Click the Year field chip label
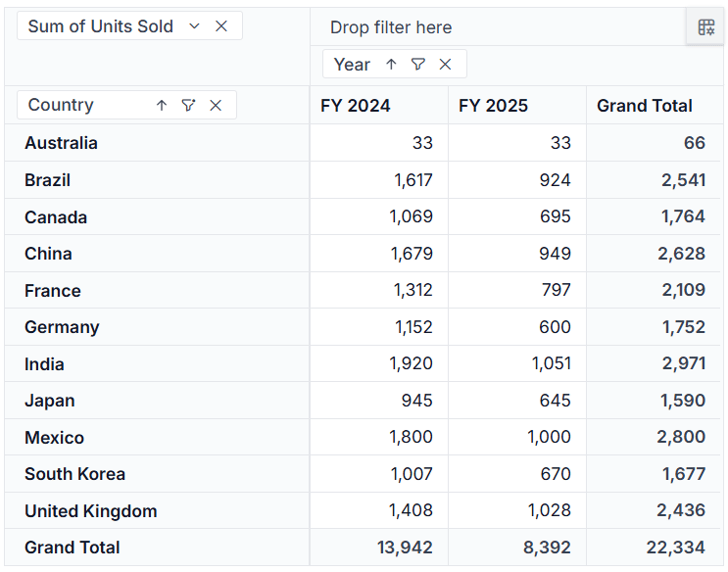This screenshot has width=728, height=572. coord(352,64)
